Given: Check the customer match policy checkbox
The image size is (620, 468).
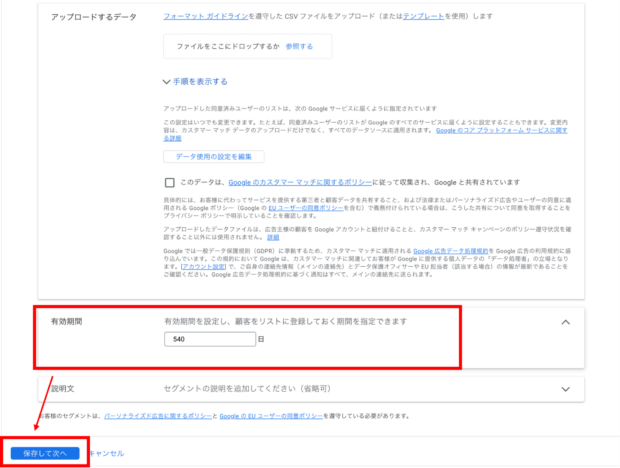Looking at the screenshot, I should click(x=170, y=182).
